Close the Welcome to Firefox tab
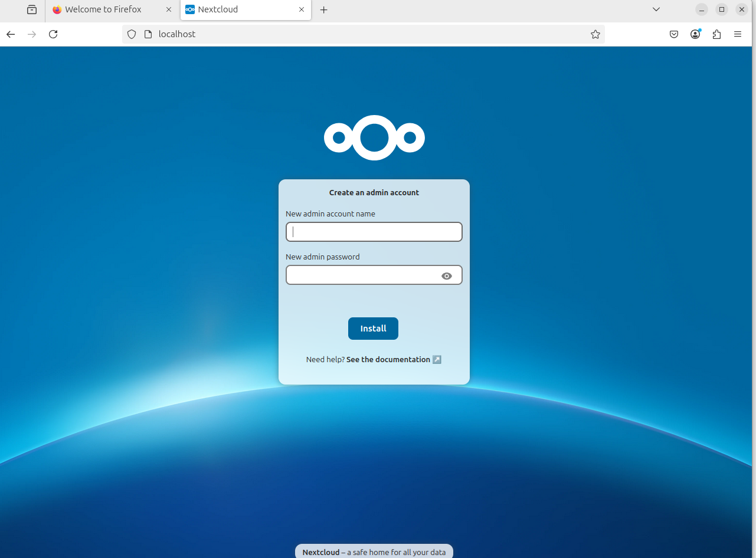The width and height of the screenshot is (756, 558). [x=168, y=9]
